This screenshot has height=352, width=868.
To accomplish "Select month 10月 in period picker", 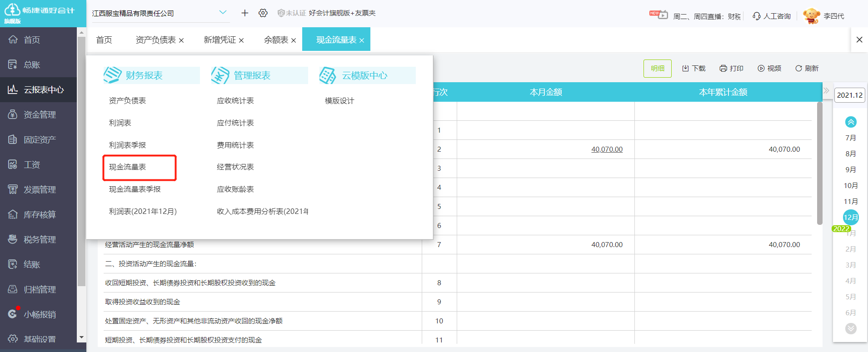I will [x=851, y=186].
